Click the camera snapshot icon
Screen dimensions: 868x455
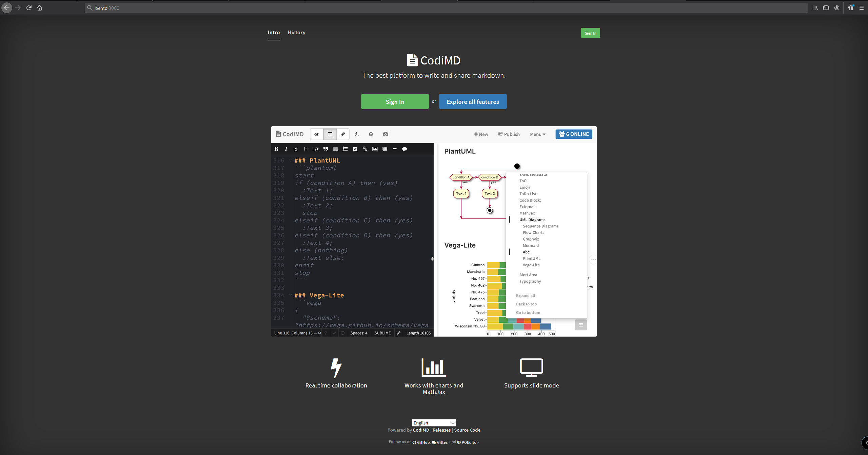[x=386, y=134]
